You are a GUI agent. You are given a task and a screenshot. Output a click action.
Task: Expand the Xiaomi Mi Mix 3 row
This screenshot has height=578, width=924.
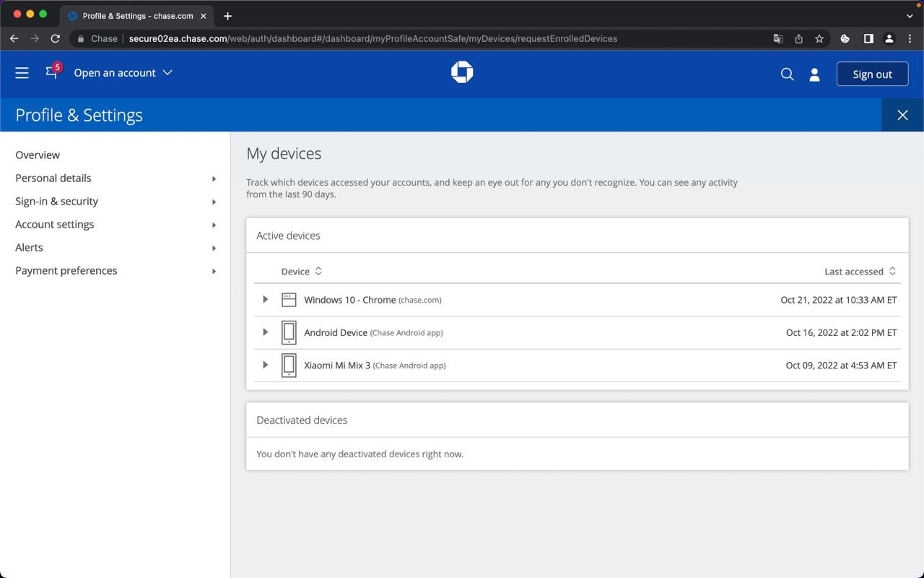265,365
